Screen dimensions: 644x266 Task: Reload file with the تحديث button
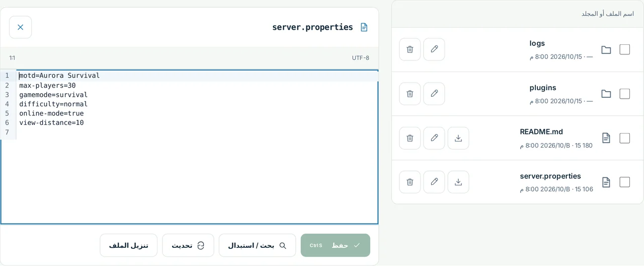pos(188,245)
